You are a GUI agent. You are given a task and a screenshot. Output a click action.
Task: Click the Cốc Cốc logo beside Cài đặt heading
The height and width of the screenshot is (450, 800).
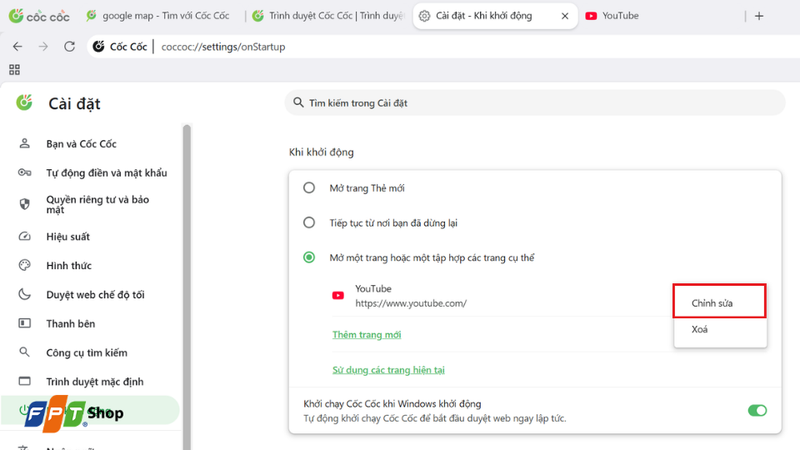24,103
